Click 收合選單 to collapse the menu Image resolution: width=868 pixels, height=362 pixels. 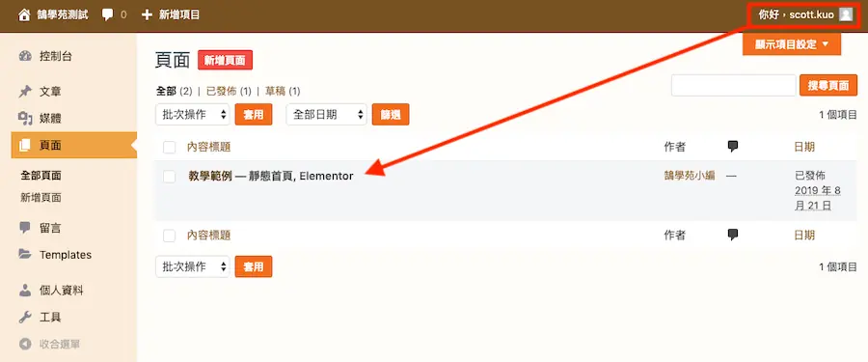(60, 345)
